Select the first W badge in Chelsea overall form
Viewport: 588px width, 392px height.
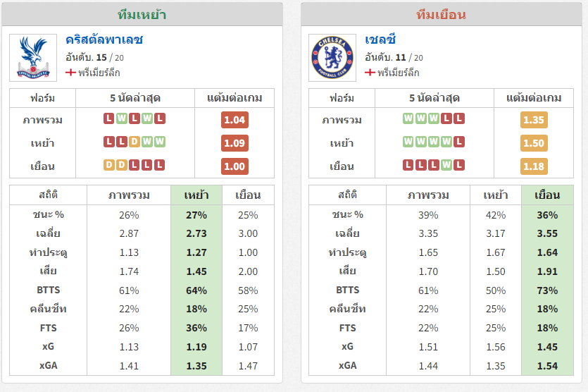408,118
